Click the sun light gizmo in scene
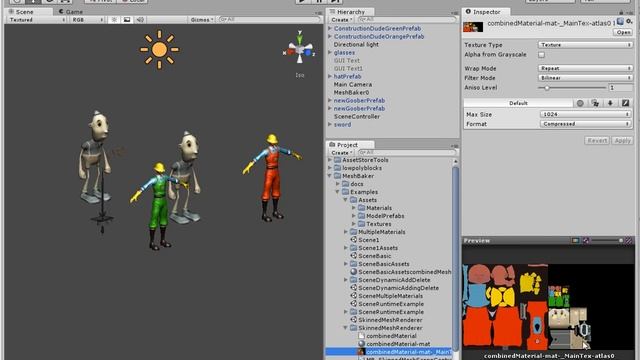This screenshot has height=360, width=640. (x=159, y=49)
